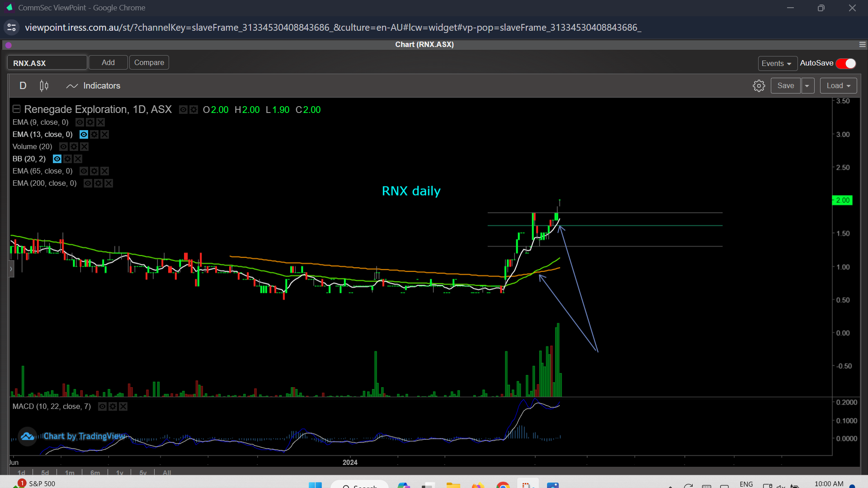Open settings for Renegade Exploration series
The width and height of the screenshot is (868, 488).
tap(193, 110)
